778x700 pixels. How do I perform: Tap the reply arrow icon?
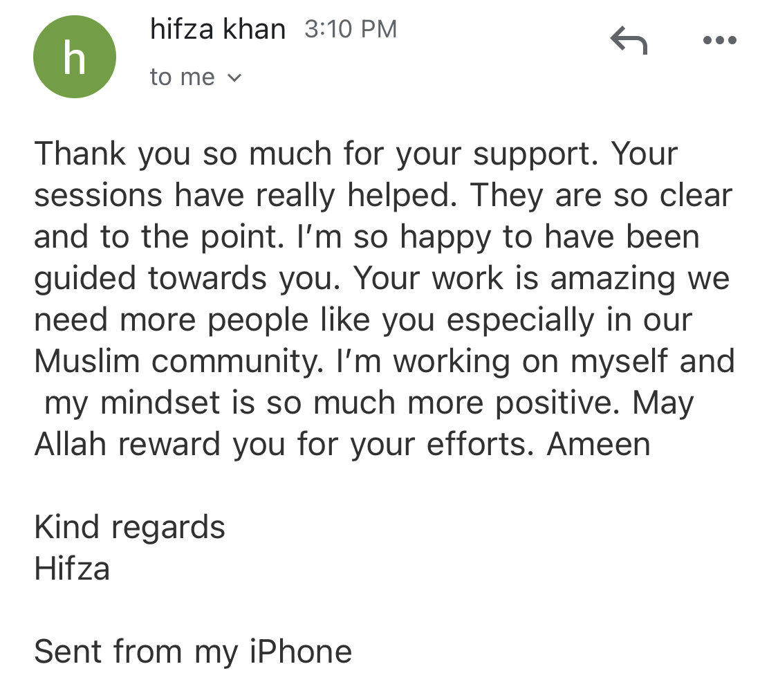(629, 40)
